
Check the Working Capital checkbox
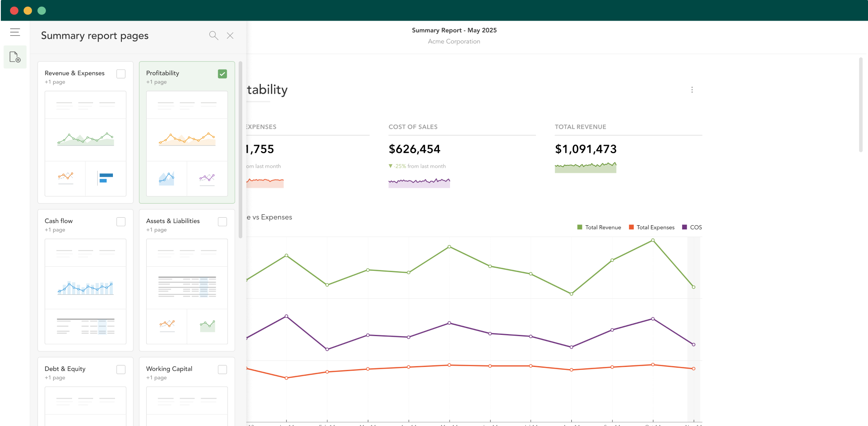(x=222, y=369)
